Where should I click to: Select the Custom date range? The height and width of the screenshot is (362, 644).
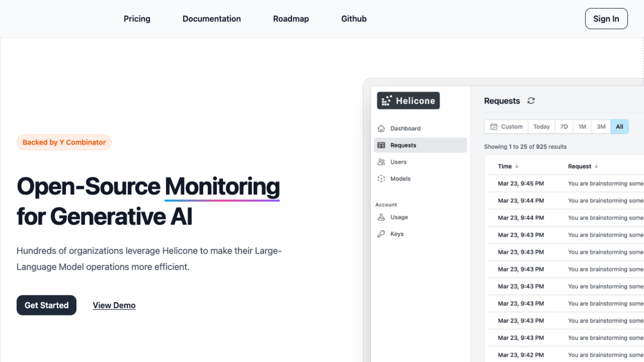pos(506,127)
